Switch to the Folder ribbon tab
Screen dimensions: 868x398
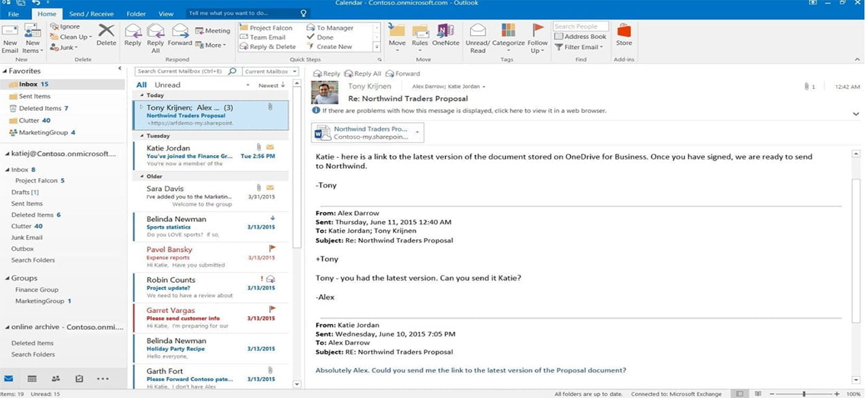pyautogui.click(x=136, y=14)
